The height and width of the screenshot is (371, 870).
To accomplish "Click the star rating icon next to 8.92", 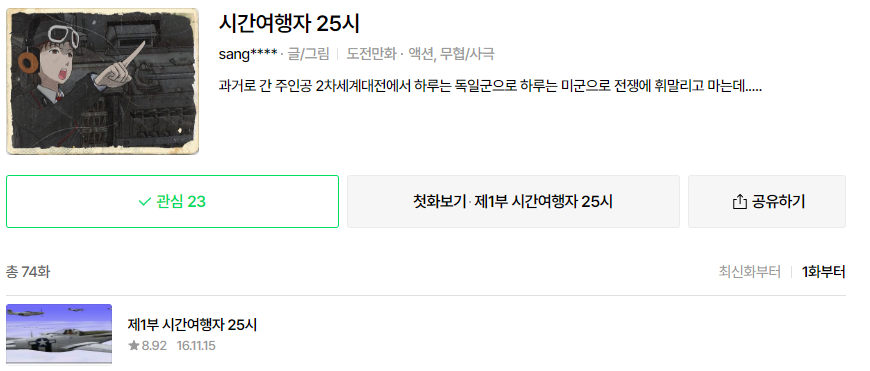I will [133, 346].
